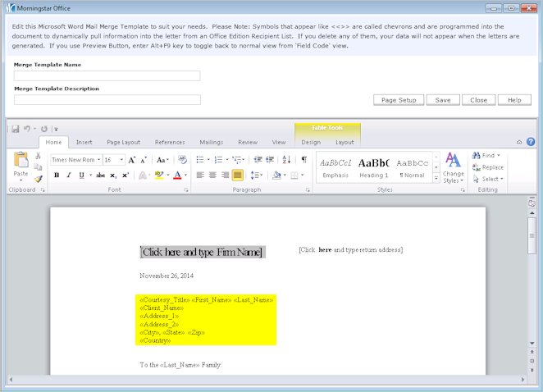The height and width of the screenshot is (392, 543).
Task: Show paragraph marks with the pilcrow icon
Action: 303,159
